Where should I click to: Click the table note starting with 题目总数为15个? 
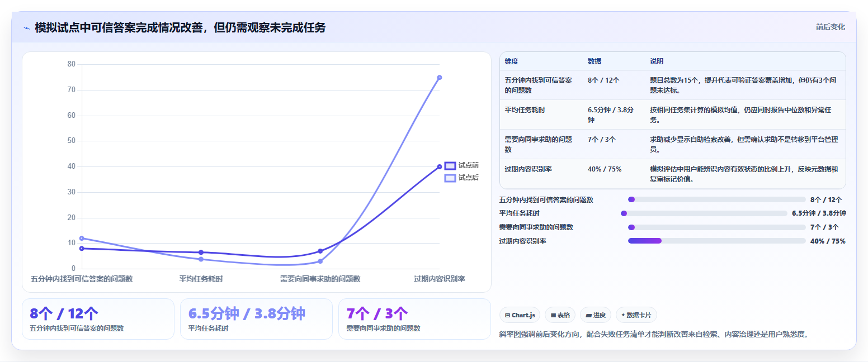tap(743, 85)
